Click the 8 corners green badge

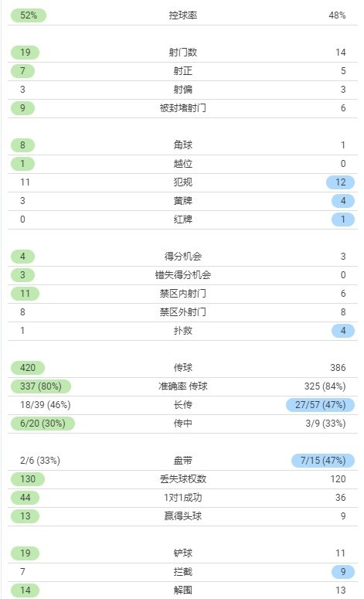point(22,145)
